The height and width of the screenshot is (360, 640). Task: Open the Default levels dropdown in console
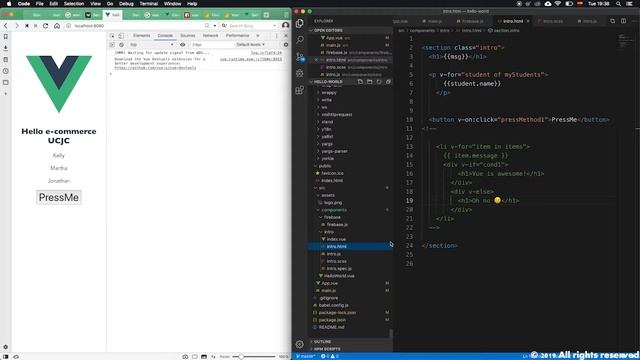(x=250, y=45)
